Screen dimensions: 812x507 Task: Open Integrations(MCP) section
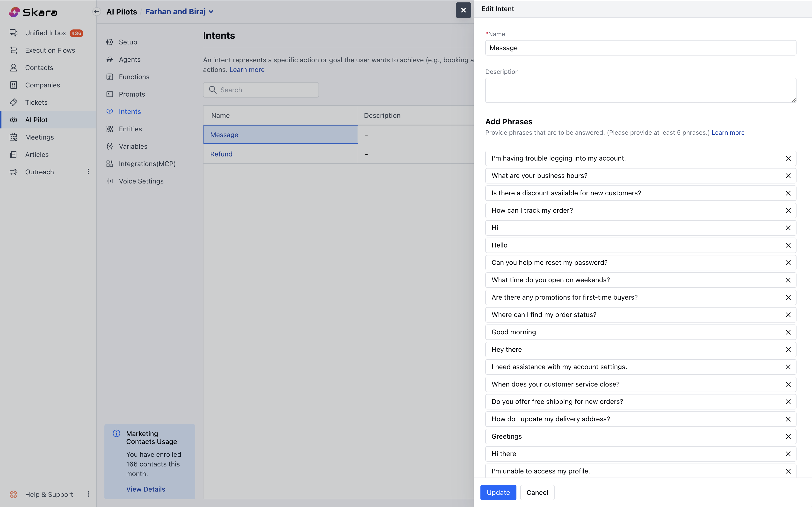(x=147, y=164)
